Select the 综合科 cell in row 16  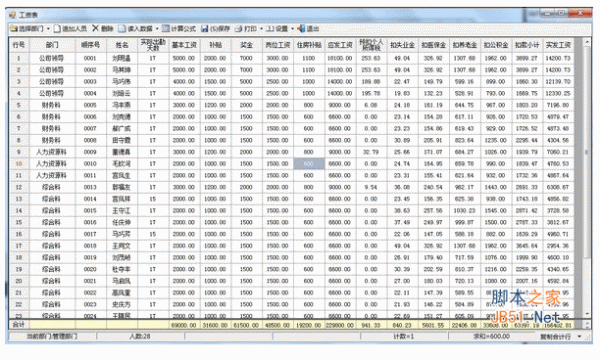click(x=52, y=234)
